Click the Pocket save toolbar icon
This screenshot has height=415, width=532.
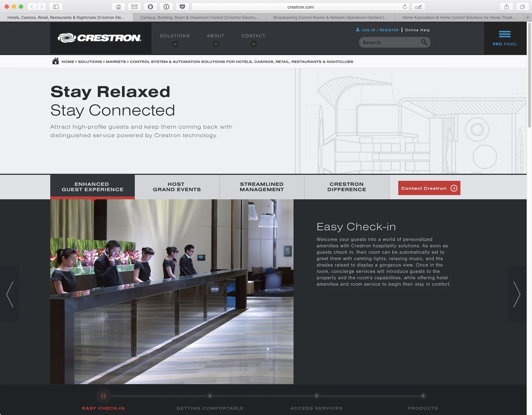[182, 7]
